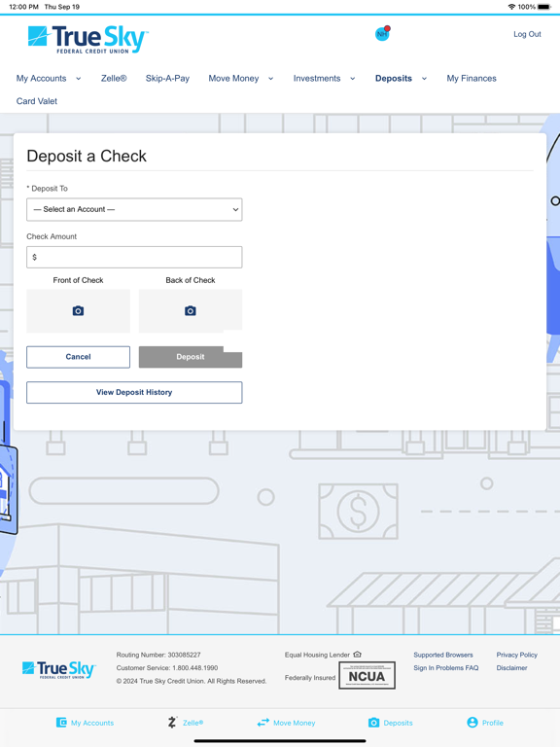Tap the battery indicator in status bar

click(x=544, y=7)
